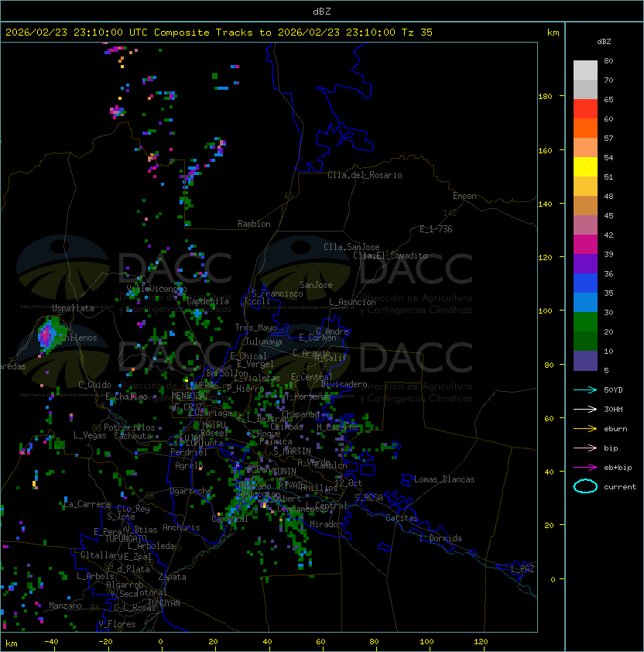The height and width of the screenshot is (652, 644).
Task: Click the purple storm cell near Uspallata
Action: point(46,335)
